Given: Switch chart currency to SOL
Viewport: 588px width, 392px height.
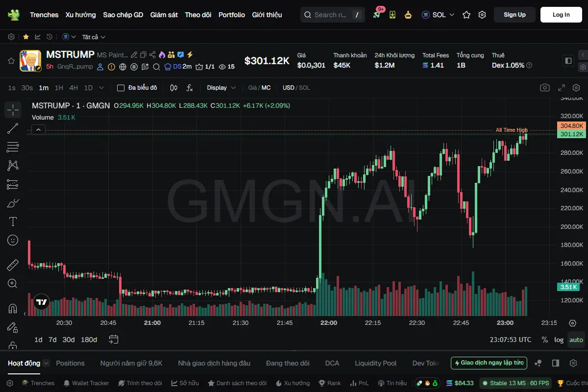Looking at the screenshot, I should pos(304,88).
